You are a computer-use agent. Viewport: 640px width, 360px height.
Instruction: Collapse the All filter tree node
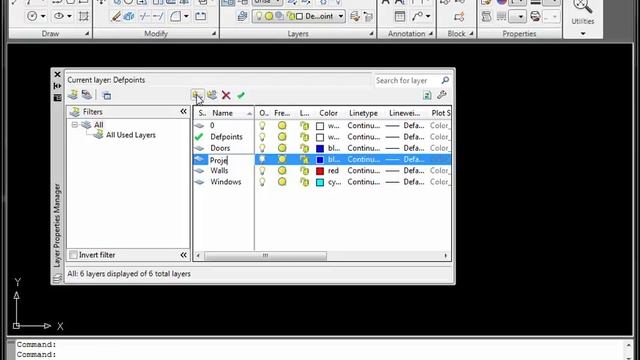click(x=75, y=124)
